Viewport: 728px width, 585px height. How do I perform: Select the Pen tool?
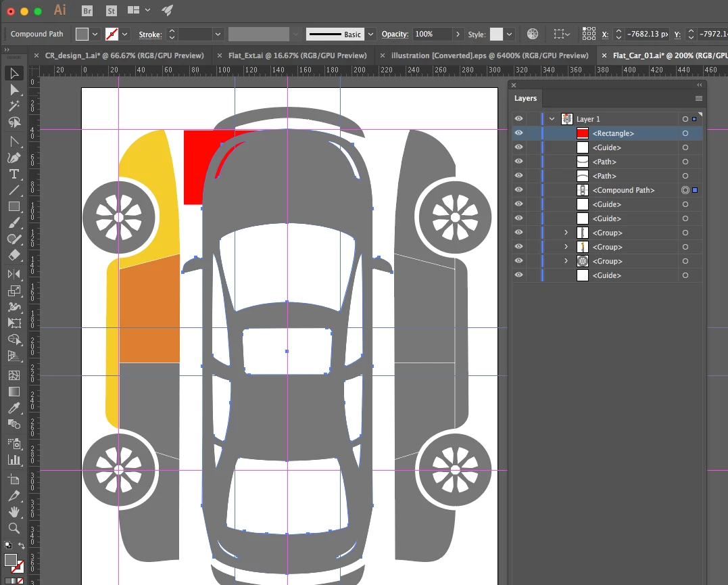click(x=14, y=158)
